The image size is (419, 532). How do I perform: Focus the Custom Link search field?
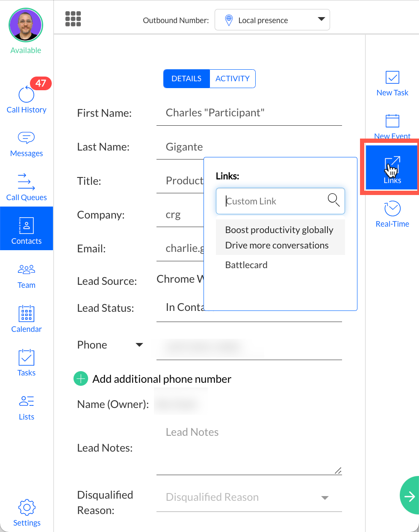[280, 201]
